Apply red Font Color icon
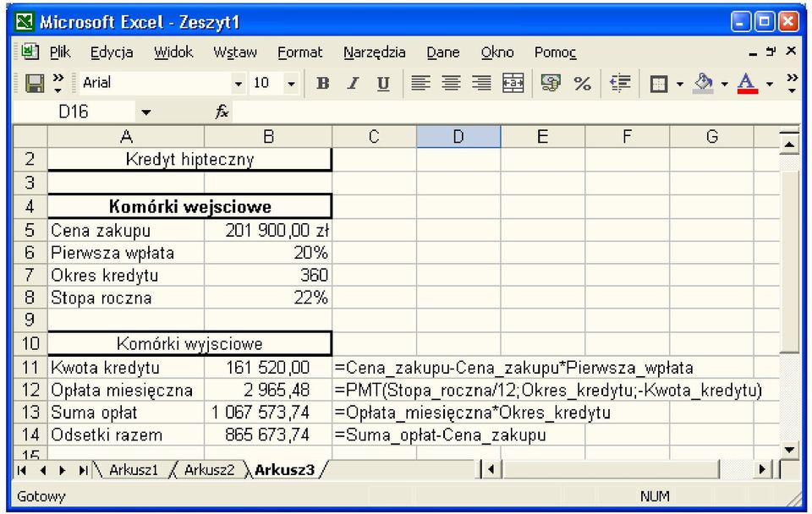Image resolution: width=812 pixels, height=514 pixels. (x=747, y=83)
